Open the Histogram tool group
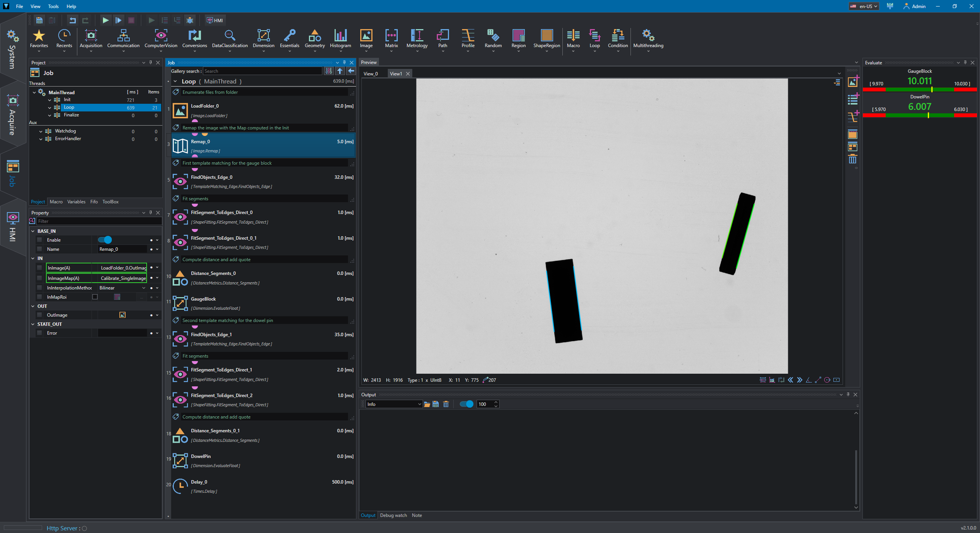This screenshot has width=980, height=533. (340, 39)
